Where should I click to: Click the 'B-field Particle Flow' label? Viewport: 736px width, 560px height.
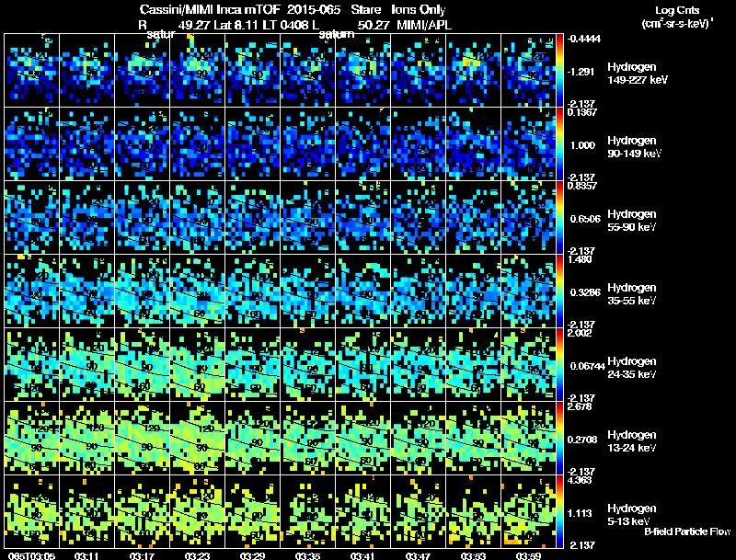click(687, 531)
